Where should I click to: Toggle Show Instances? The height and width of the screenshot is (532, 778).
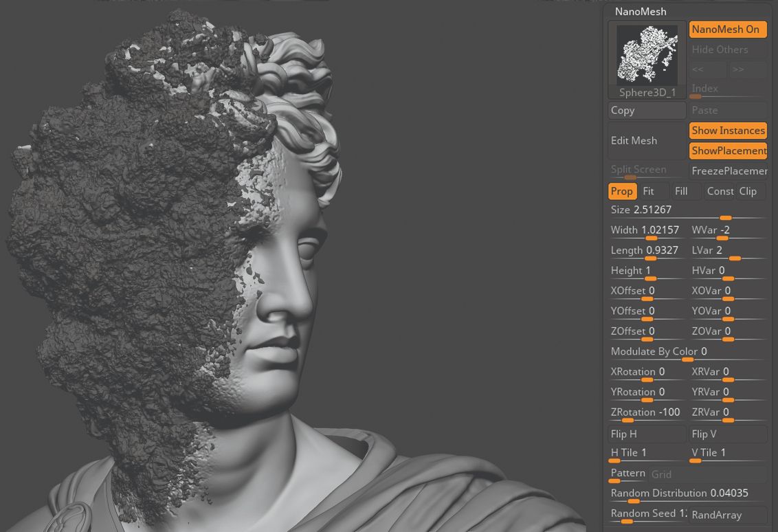tap(728, 130)
